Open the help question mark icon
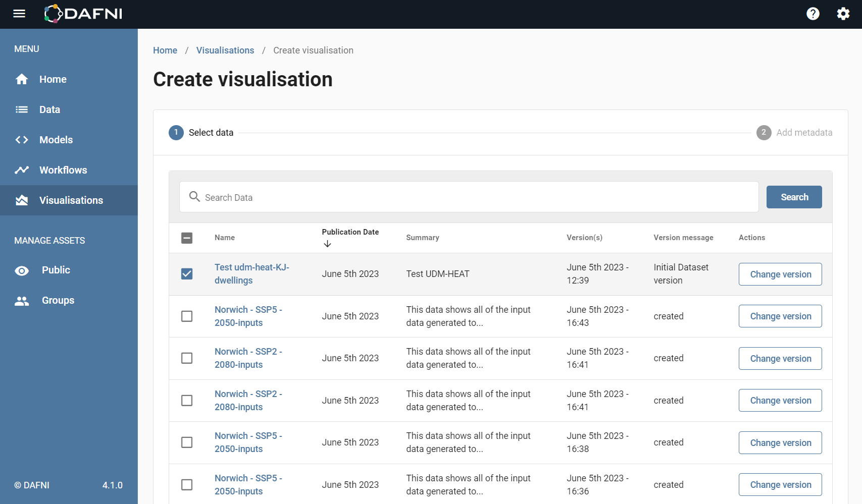The image size is (862, 504). coord(813,14)
